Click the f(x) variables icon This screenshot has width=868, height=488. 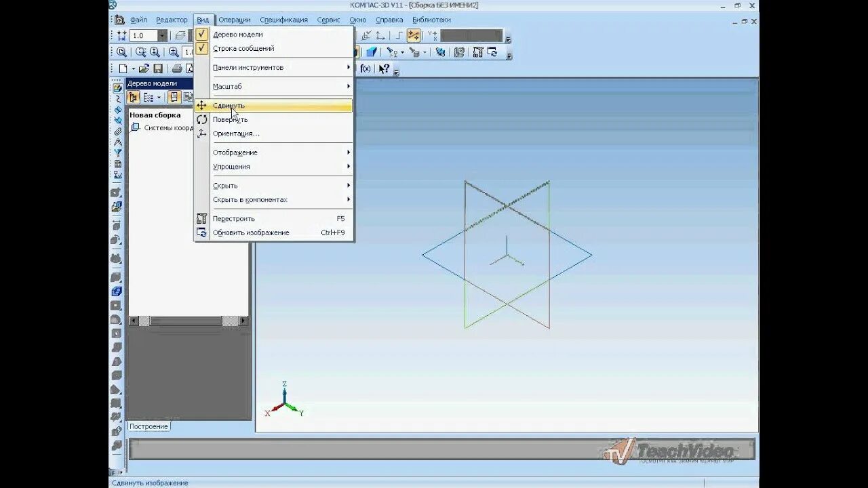[x=366, y=68]
